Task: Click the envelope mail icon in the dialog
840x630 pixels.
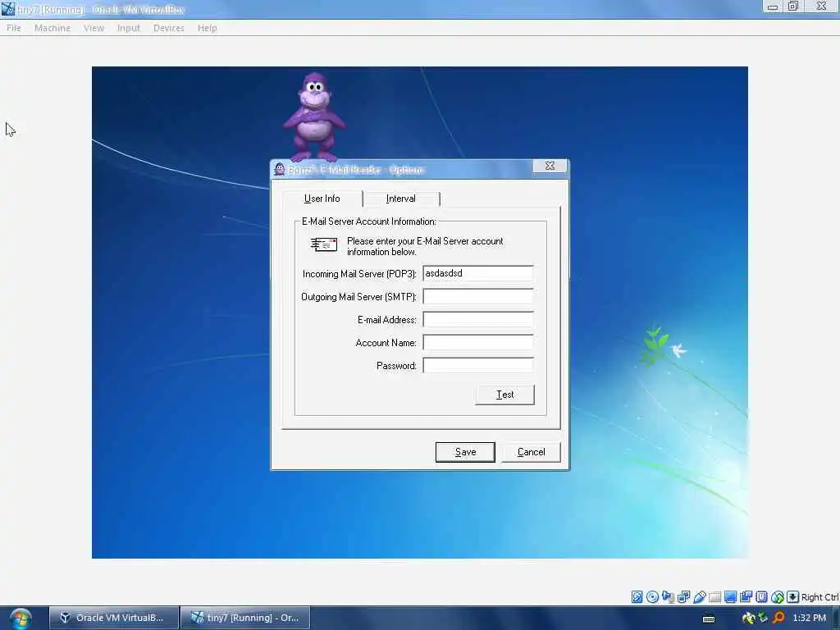Action: 323,244
